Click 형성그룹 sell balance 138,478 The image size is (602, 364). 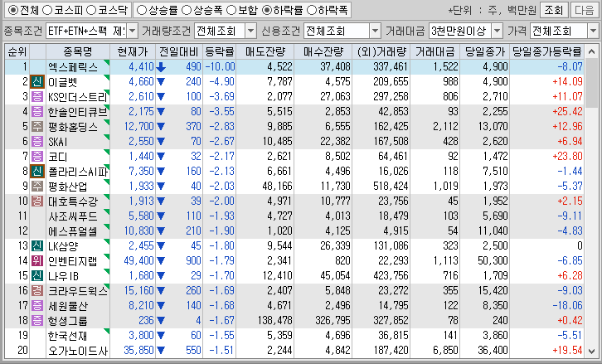click(x=275, y=321)
